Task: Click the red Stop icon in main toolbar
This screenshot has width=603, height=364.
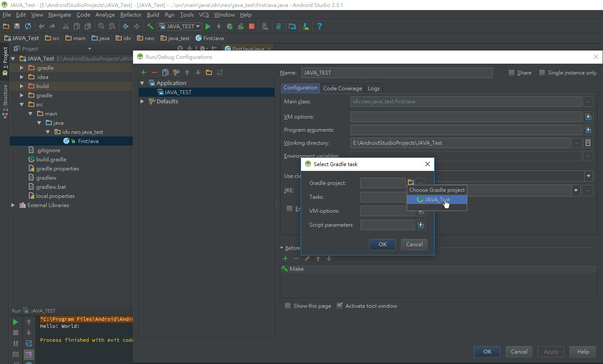Action: point(252,26)
